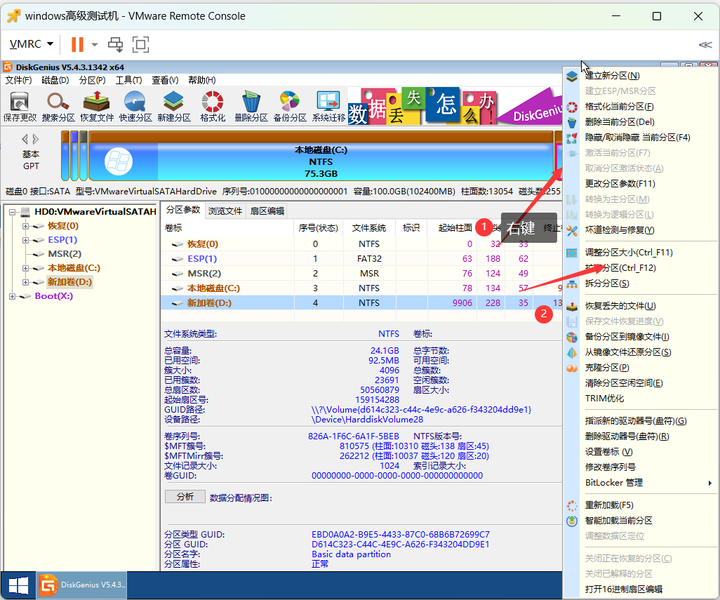Click the VMRC pause button icon
This screenshot has width=720, height=600.
click(x=77, y=45)
